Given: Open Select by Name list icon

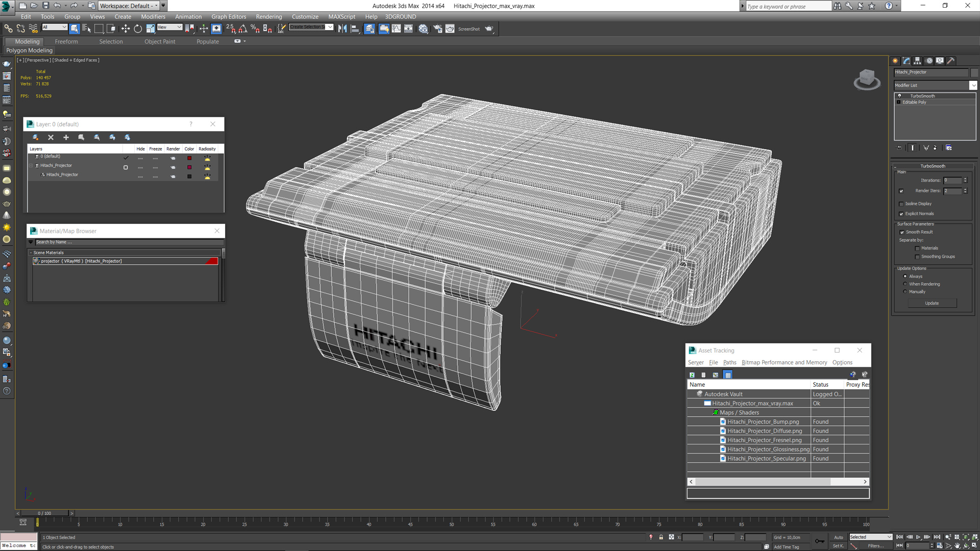Looking at the screenshot, I should click(86, 29).
